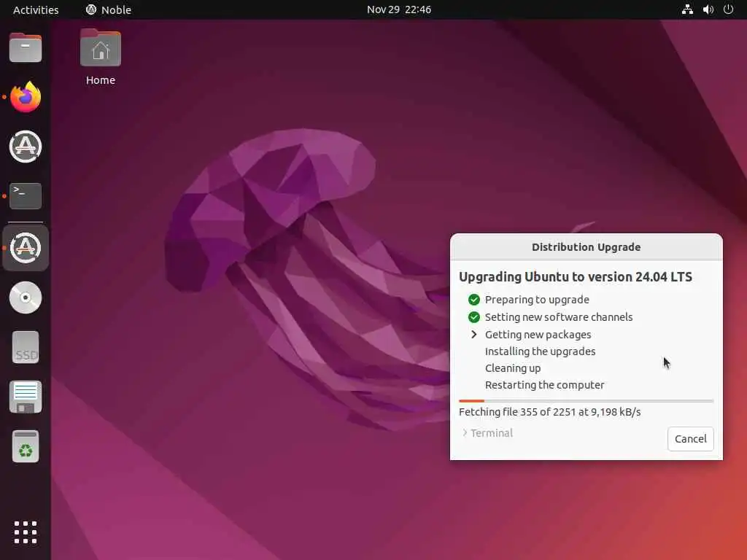Open the Noble app menu in top bar
Image resolution: width=747 pixels, height=560 pixels.
109,9
